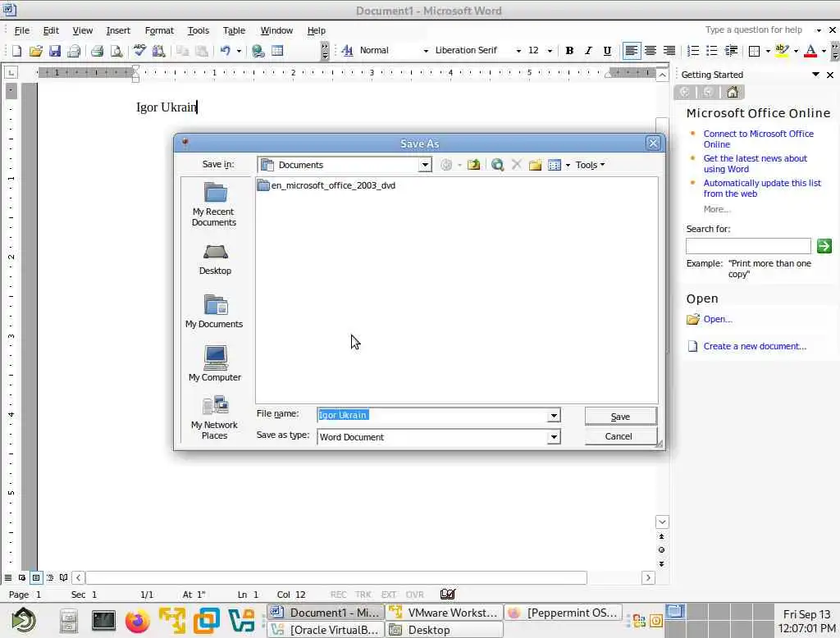Open the Save in Documents dropdown
The image size is (840, 638).
pos(425,165)
